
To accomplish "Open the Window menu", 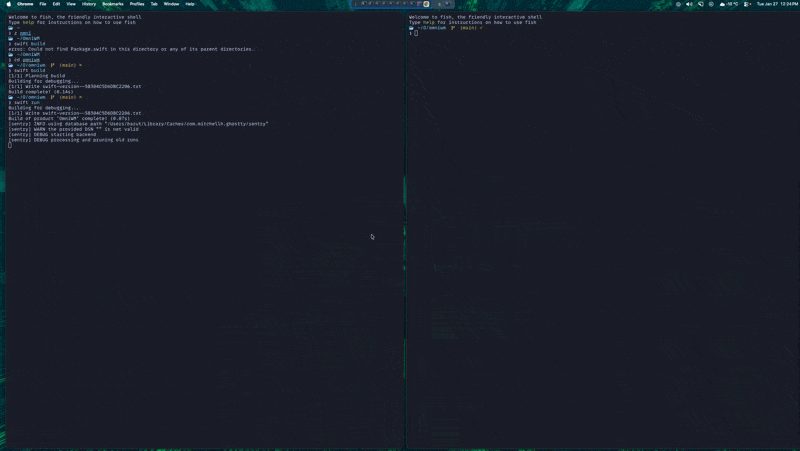I will pyautogui.click(x=171, y=4).
